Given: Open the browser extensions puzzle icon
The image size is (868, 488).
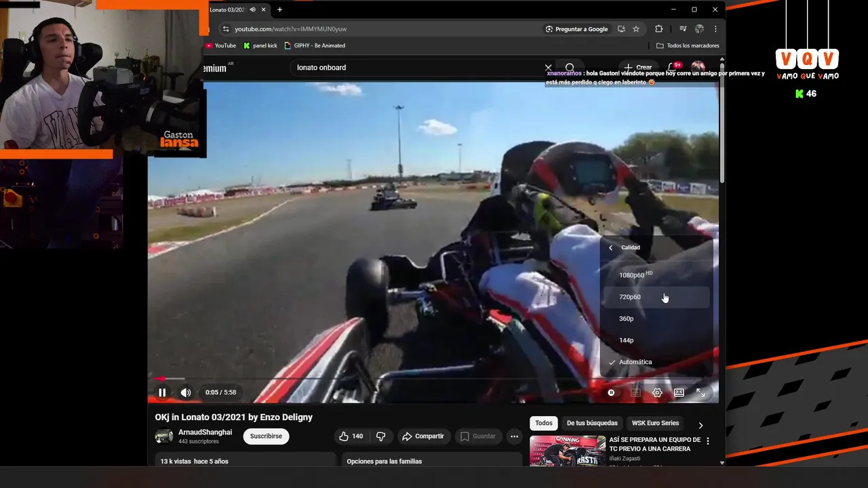Looking at the screenshot, I should click(x=658, y=29).
